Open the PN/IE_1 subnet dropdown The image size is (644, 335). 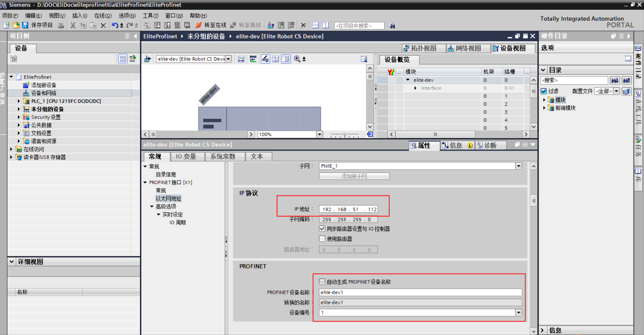point(519,166)
